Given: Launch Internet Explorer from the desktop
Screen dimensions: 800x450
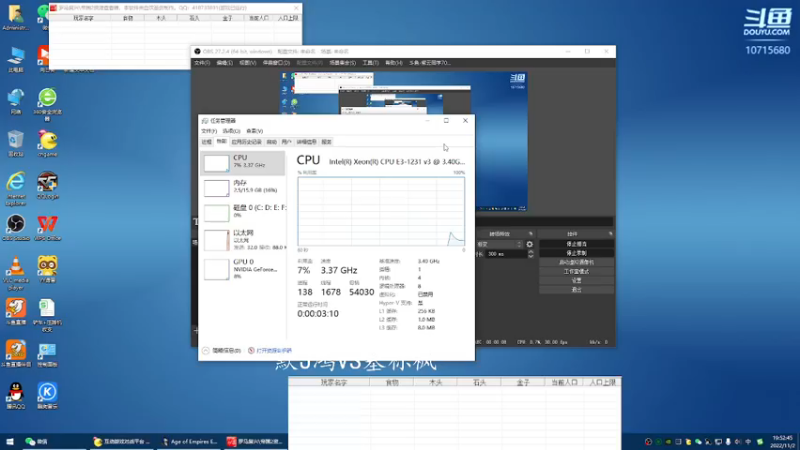Looking at the screenshot, I should (x=16, y=188).
